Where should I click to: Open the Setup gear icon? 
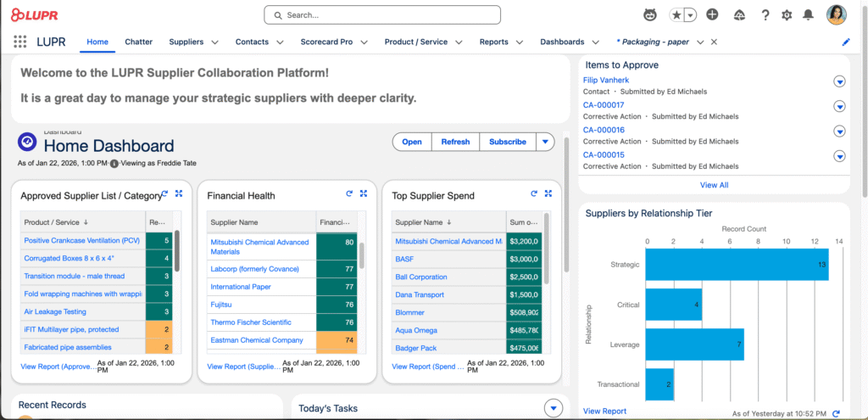(787, 15)
